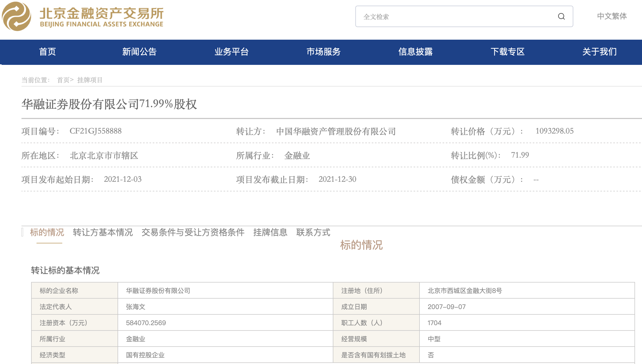Click project number CF21GJ558888

pyautogui.click(x=96, y=131)
